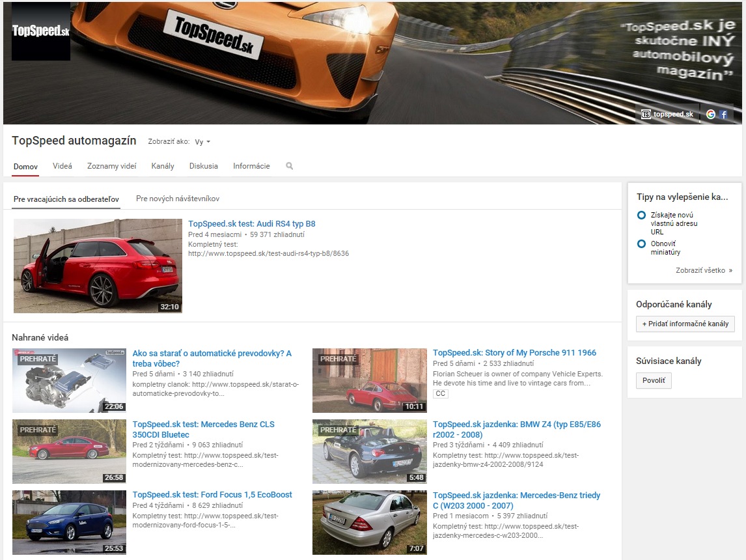Open the 'Zobraziť ako: Vy' dropdown

(x=202, y=142)
